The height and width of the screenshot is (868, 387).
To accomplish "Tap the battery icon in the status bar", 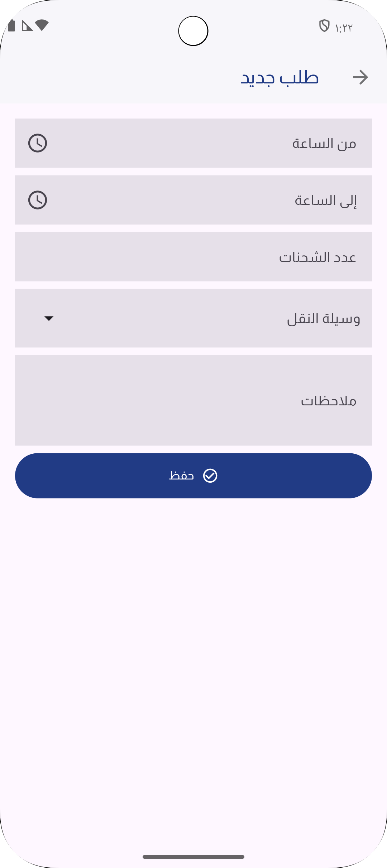I will (11, 26).
